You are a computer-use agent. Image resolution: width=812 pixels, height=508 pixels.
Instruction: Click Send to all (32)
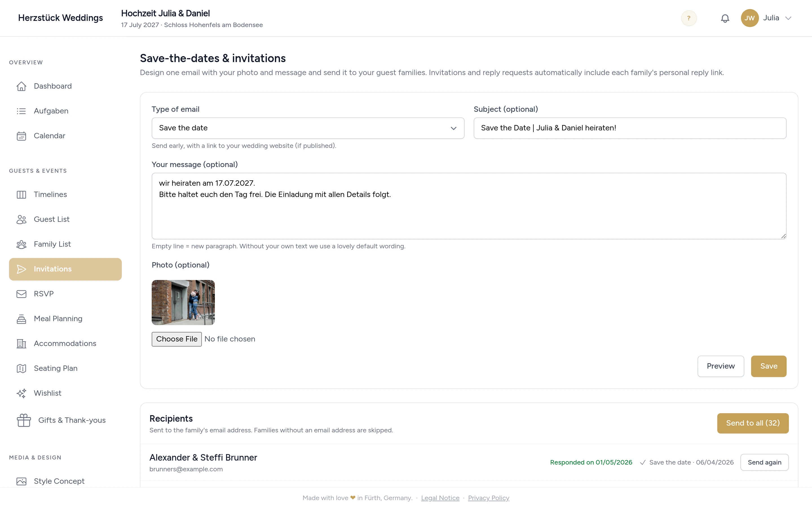[753, 423]
